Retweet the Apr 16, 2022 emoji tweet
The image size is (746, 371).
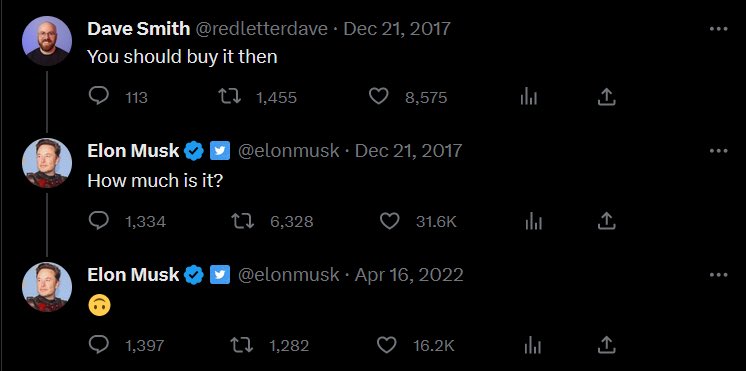242,345
